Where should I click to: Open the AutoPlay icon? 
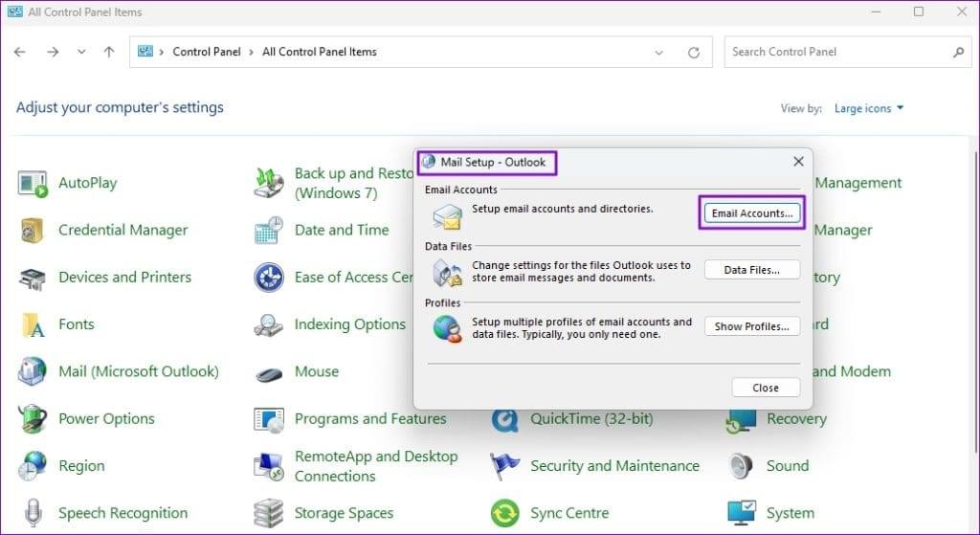coord(33,183)
